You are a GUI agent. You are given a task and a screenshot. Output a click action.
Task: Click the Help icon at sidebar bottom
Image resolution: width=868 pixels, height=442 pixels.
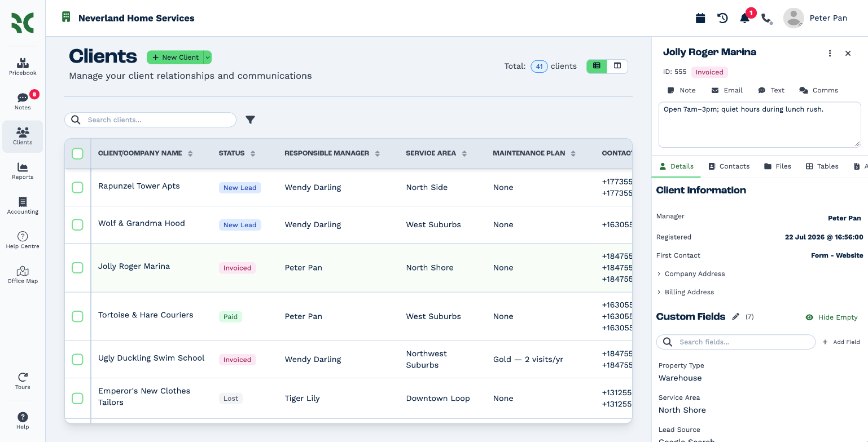point(23,421)
